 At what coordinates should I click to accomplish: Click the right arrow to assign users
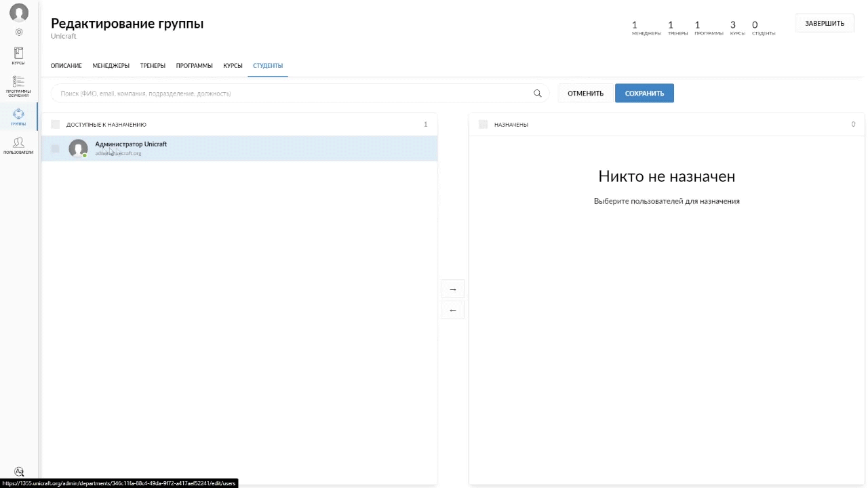(x=453, y=289)
